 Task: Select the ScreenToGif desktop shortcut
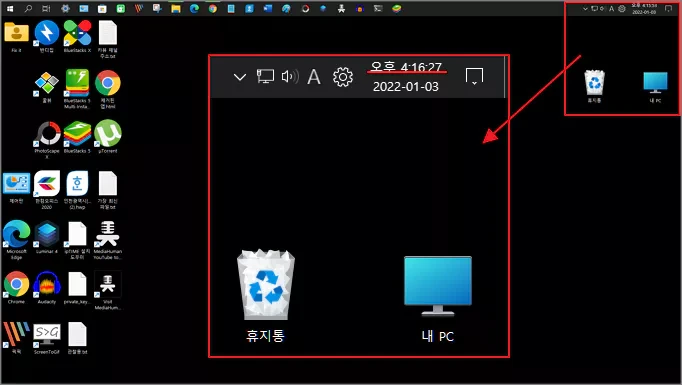click(x=47, y=338)
